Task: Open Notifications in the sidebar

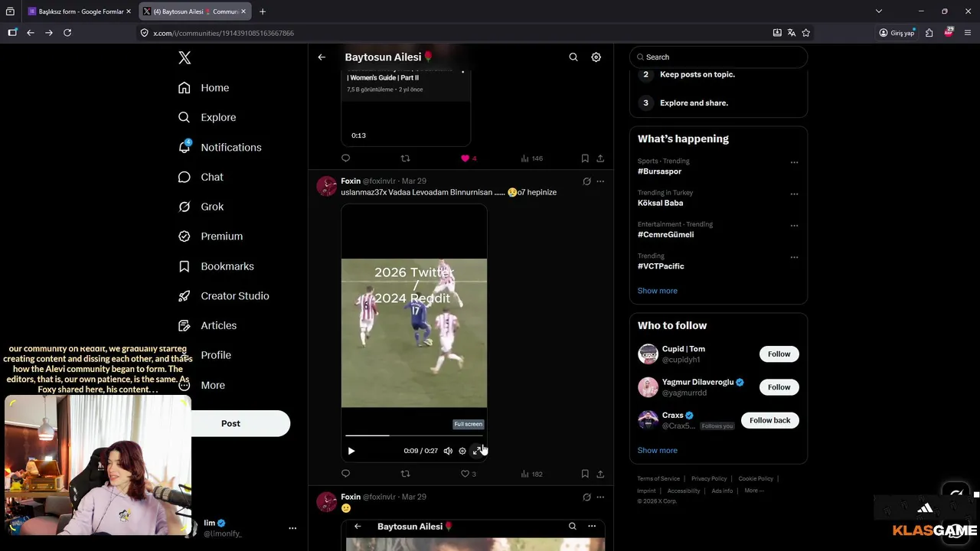Action: [220, 147]
